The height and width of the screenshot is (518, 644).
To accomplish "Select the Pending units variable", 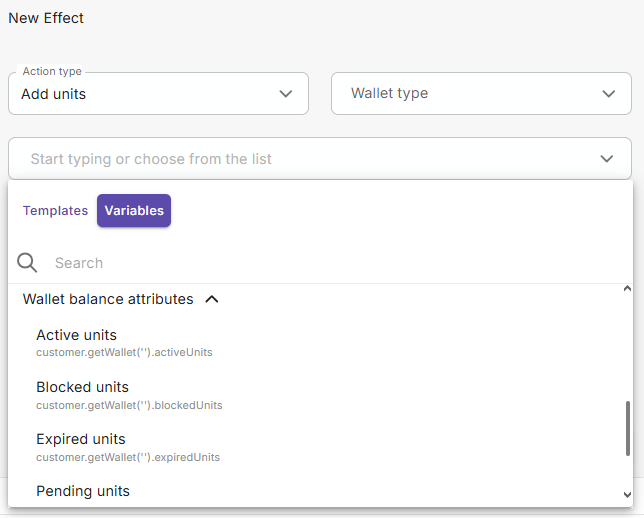I will [x=83, y=491].
